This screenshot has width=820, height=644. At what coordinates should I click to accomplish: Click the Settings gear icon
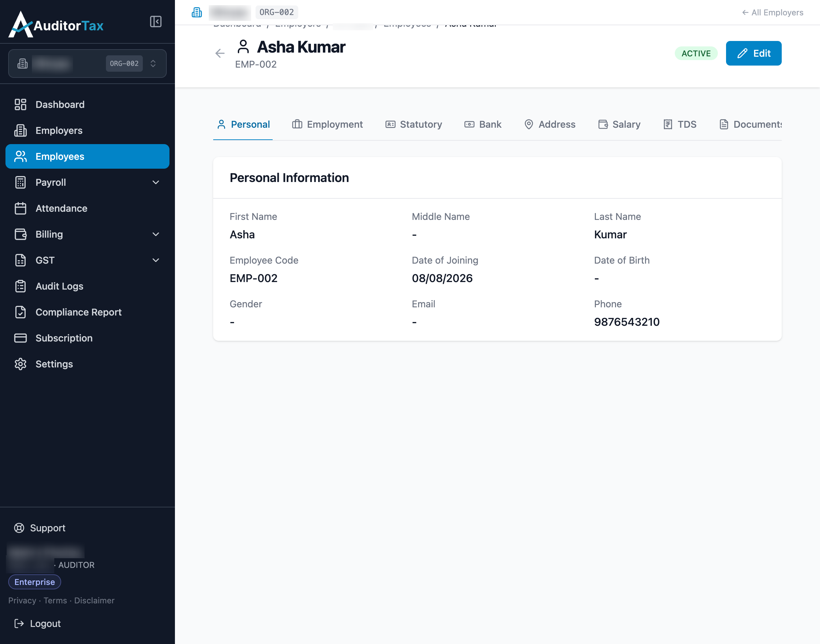tap(20, 364)
